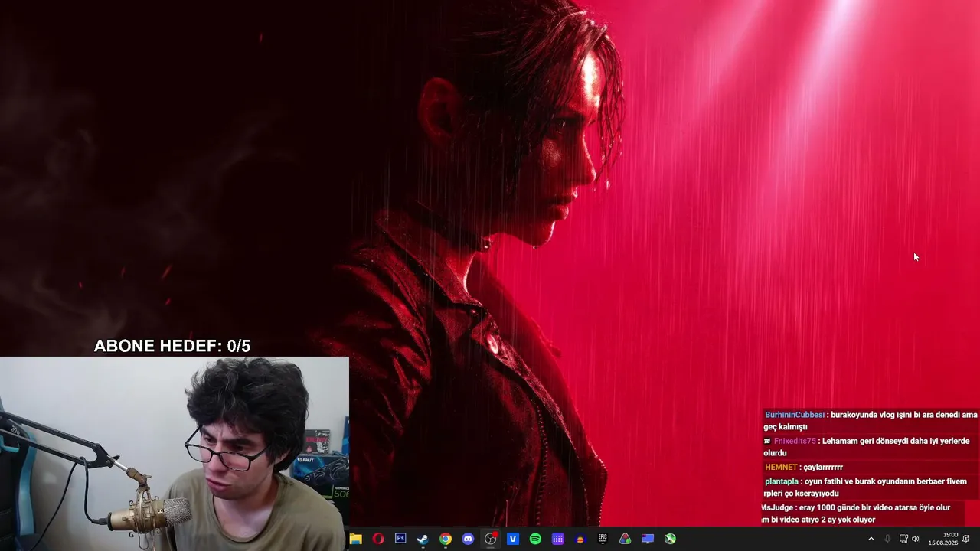The width and height of the screenshot is (980, 551).
Task: Show hidden system tray icons
Action: [x=871, y=539]
